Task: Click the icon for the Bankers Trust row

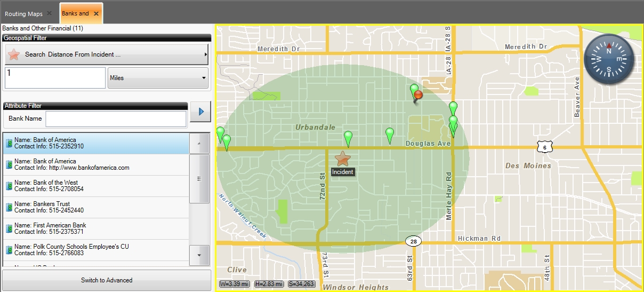Action: pyautogui.click(x=9, y=207)
